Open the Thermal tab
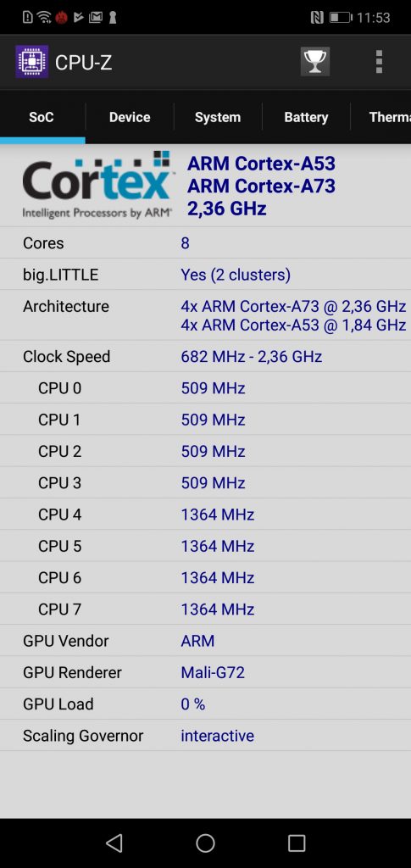411x868 pixels. coord(381,117)
